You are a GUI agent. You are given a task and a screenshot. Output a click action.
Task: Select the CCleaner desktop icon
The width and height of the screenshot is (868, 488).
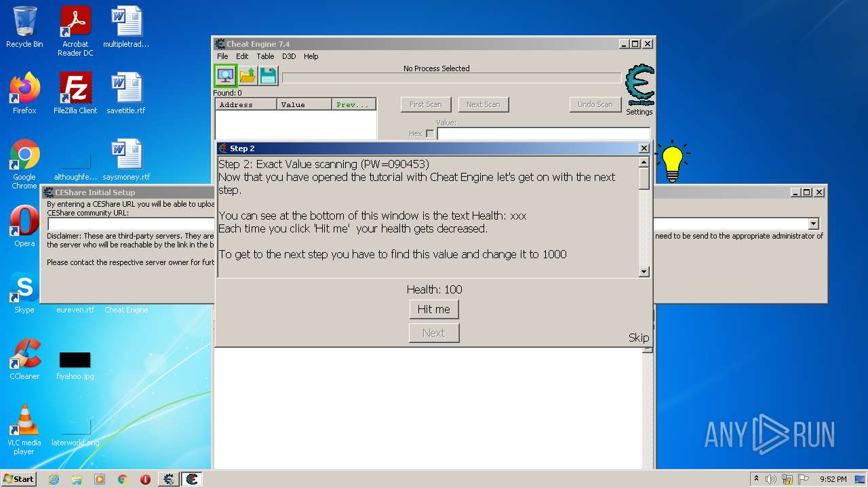point(24,359)
